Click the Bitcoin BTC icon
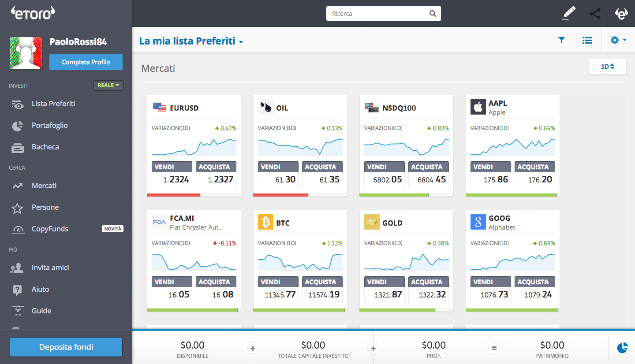 (x=266, y=222)
